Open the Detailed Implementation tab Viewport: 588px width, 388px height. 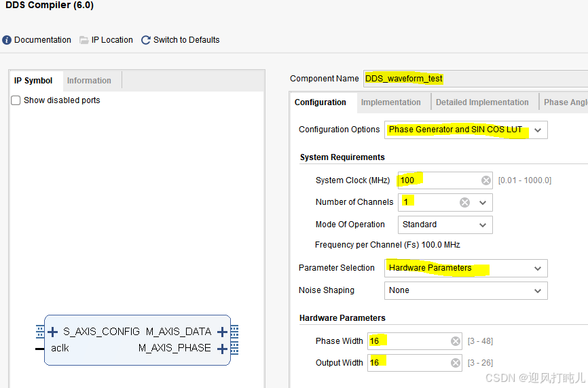482,102
